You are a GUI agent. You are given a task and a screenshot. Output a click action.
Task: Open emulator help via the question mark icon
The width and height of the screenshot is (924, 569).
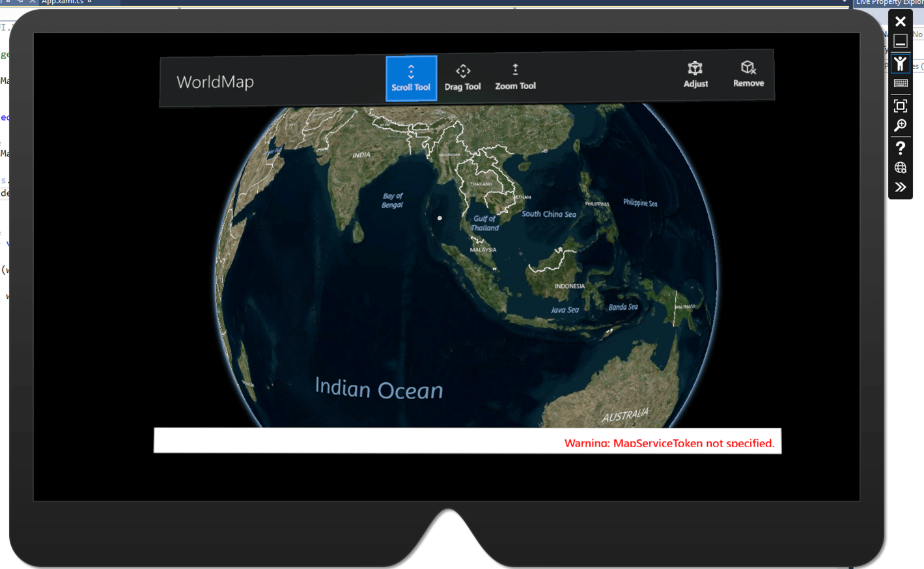(900, 148)
